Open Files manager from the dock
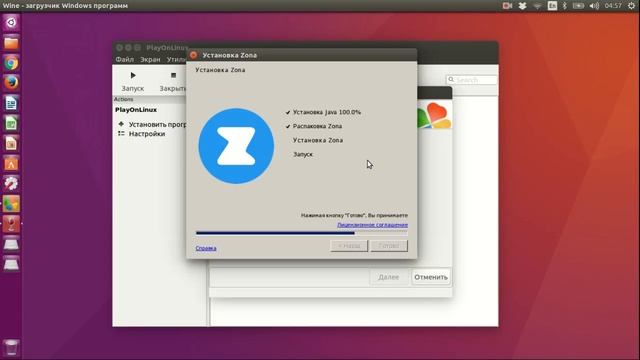The width and height of the screenshot is (640, 360). pos(11,42)
